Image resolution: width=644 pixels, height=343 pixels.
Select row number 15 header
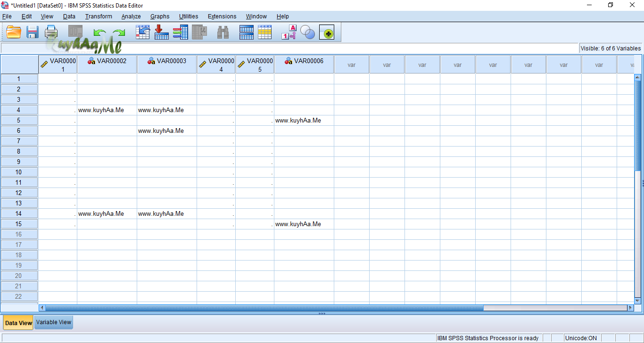coord(19,224)
